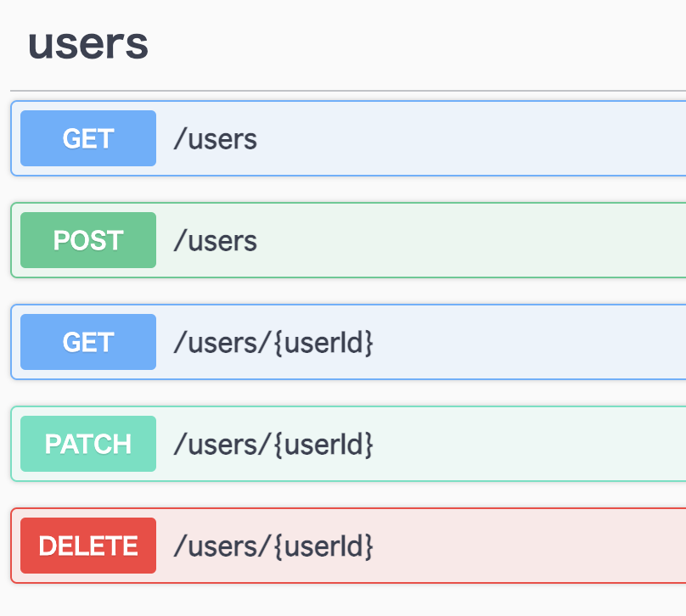
Task: Click the green POST method badge
Action: tap(87, 240)
